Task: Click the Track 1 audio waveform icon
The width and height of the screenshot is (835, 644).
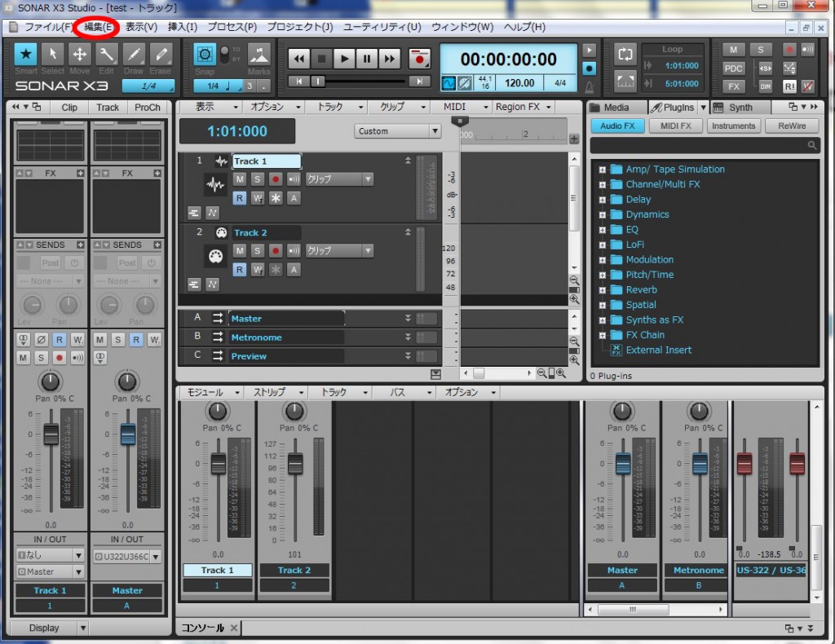Action: 215,185
